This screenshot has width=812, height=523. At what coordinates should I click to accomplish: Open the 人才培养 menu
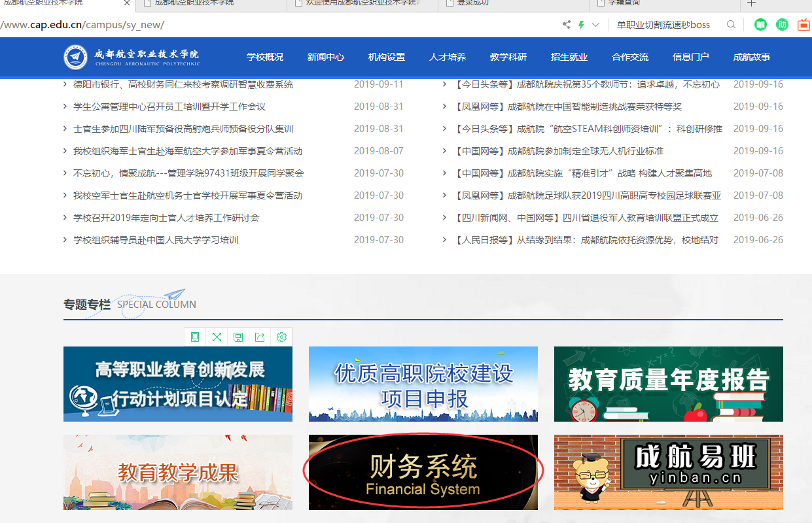click(x=448, y=57)
